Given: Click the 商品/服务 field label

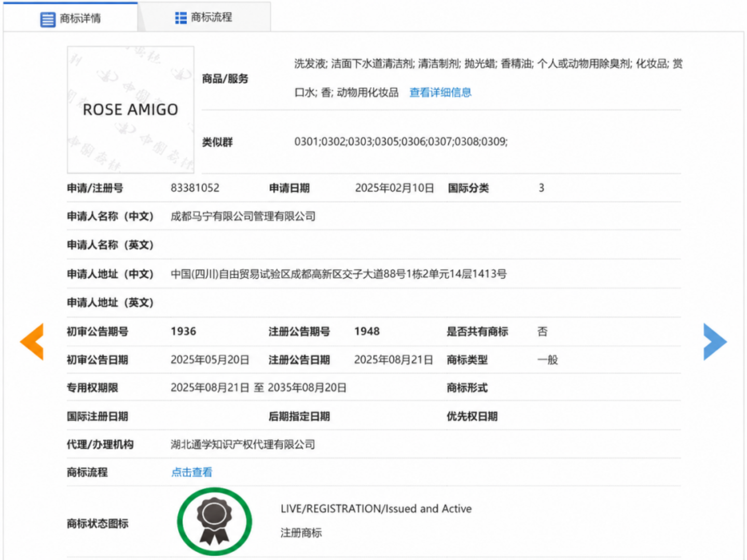Looking at the screenshot, I should click(225, 79).
